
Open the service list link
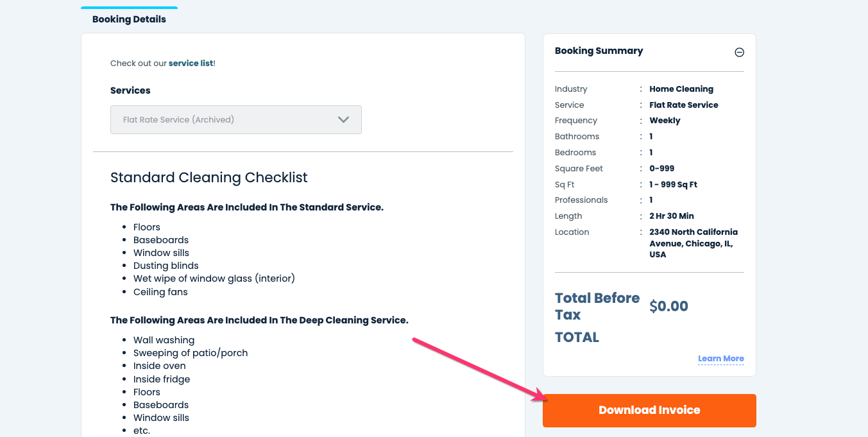click(191, 64)
